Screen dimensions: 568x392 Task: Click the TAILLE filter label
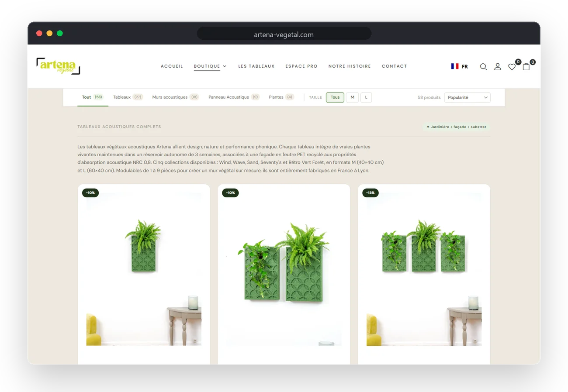click(x=315, y=97)
